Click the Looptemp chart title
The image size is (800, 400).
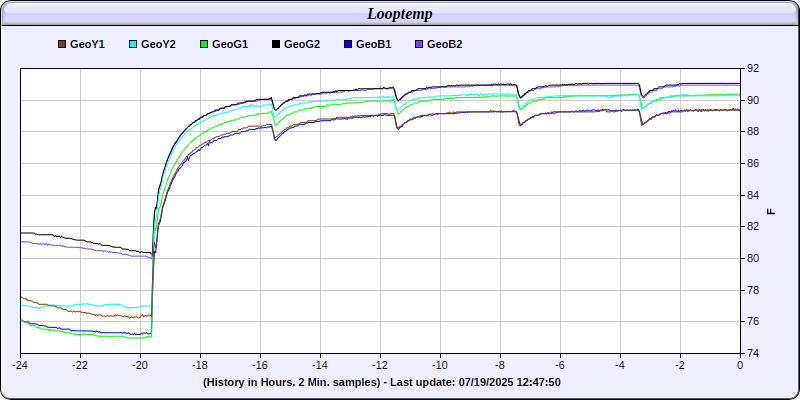(x=400, y=14)
